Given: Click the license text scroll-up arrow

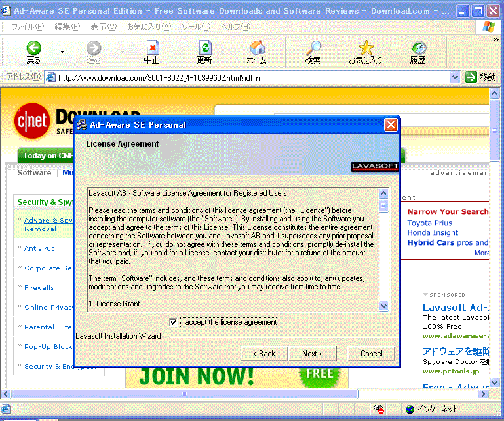Looking at the screenshot, I should (x=383, y=193).
